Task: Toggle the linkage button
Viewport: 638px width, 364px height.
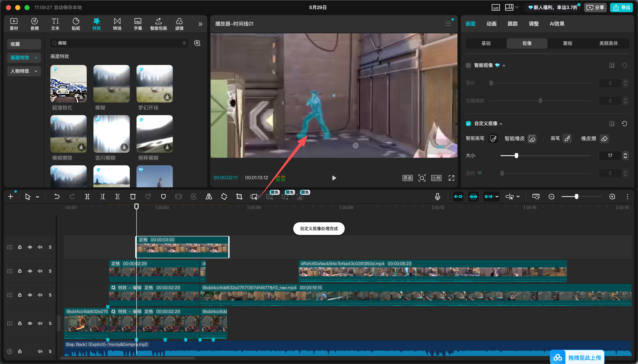Action: [x=488, y=197]
